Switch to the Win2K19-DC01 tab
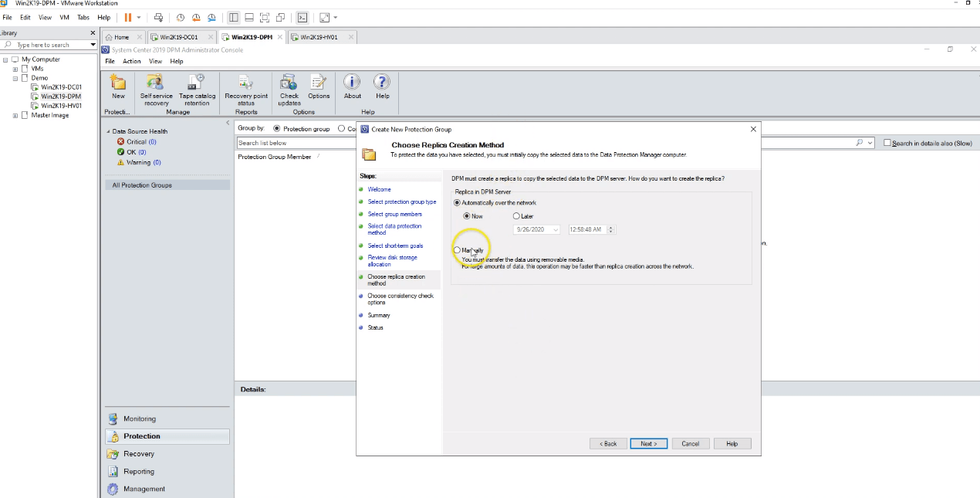The image size is (980, 498). [178, 37]
